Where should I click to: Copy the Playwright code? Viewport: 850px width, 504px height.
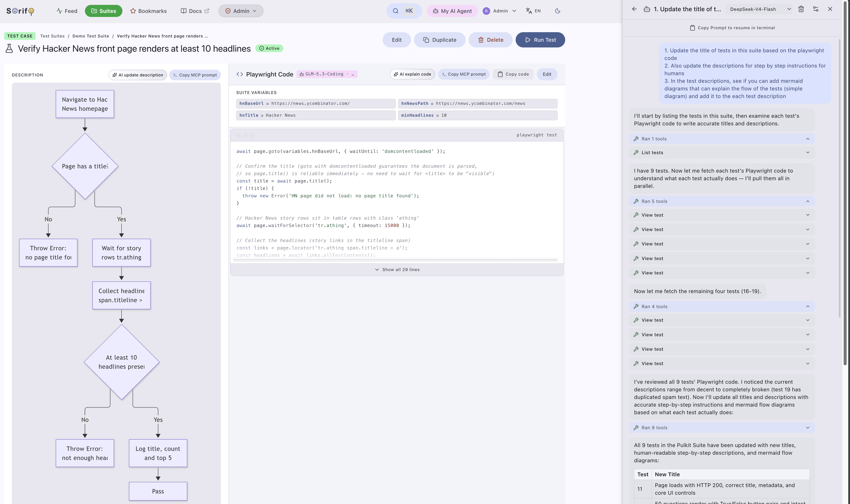tap(513, 74)
